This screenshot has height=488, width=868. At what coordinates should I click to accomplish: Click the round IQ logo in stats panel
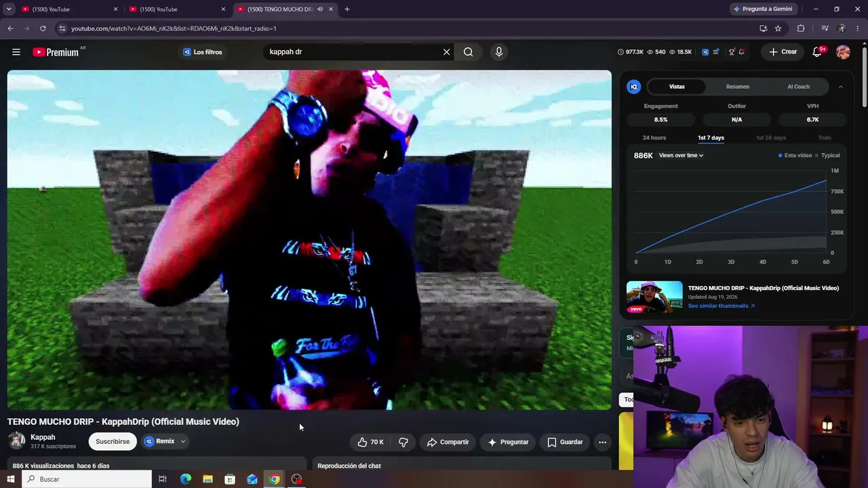[633, 87]
